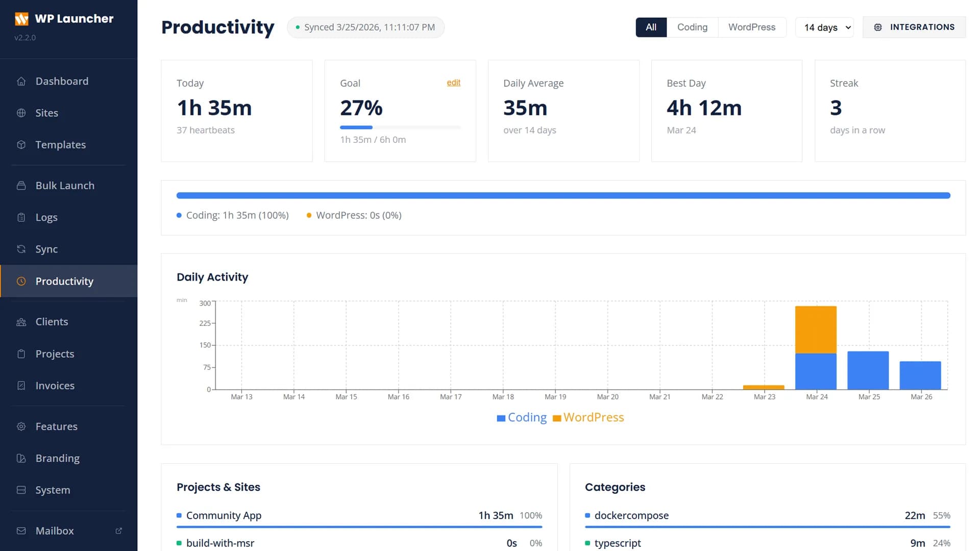Toggle WordPress series in chart legend
The height and width of the screenshot is (551, 980).
click(588, 417)
